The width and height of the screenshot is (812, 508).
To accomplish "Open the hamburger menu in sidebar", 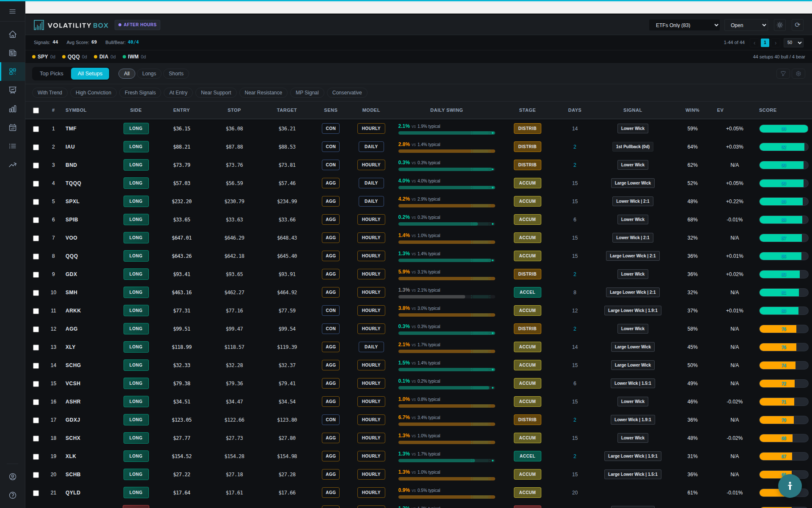I will (13, 11).
